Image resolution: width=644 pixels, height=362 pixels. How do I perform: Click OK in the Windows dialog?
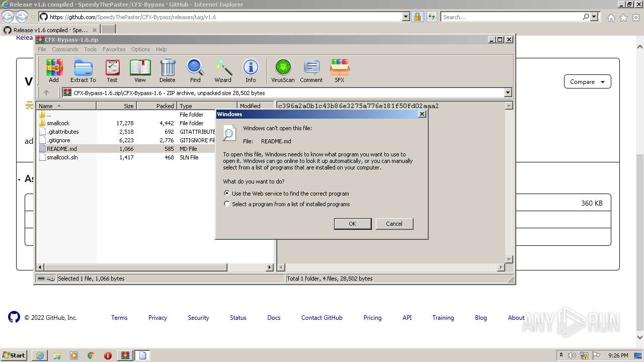pos(353,224)
